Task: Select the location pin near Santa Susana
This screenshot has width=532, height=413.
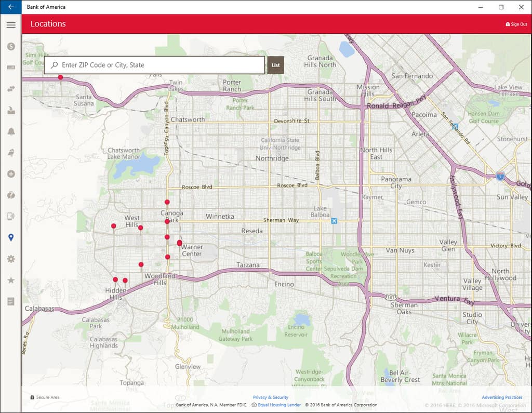Action: 60,77
